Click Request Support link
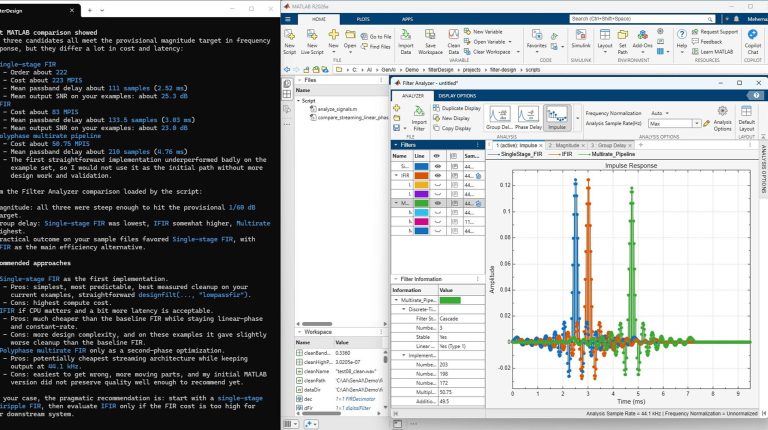Image resolution: width=768 pixels, height=430 pixels. pyautogui.click(x=715, y=31)
